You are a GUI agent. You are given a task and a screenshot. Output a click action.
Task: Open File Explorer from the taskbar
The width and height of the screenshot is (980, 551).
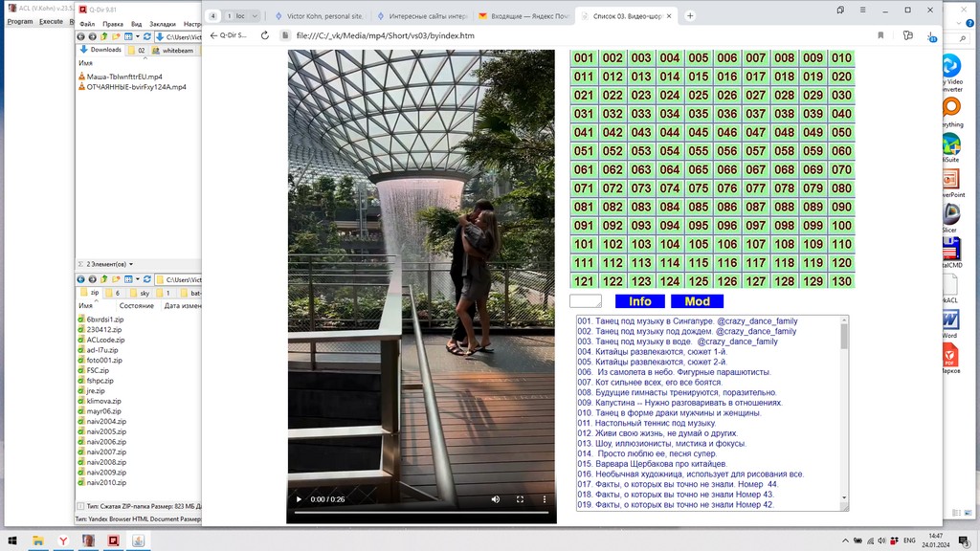coord(37,540)
